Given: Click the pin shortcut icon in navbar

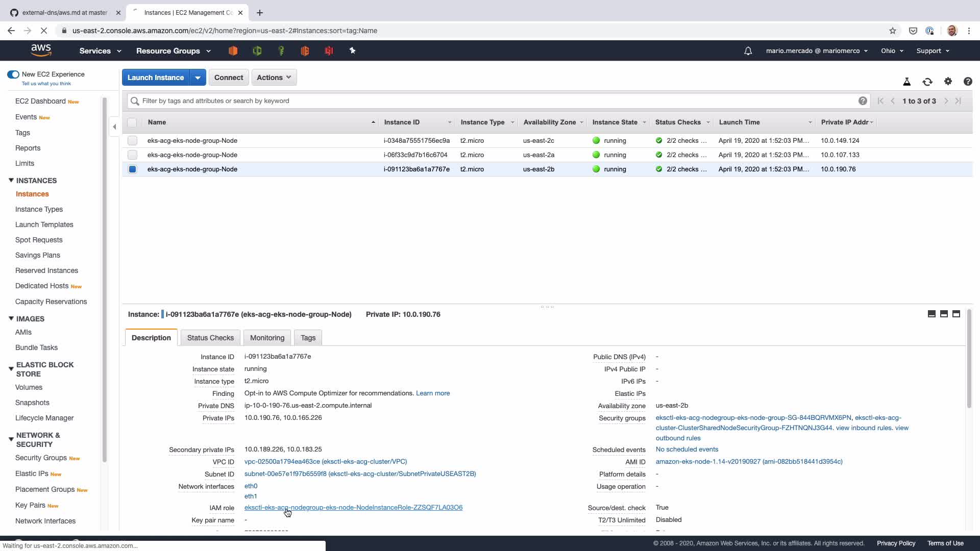Looking at the screenshot, I should (x=352, y=51).
